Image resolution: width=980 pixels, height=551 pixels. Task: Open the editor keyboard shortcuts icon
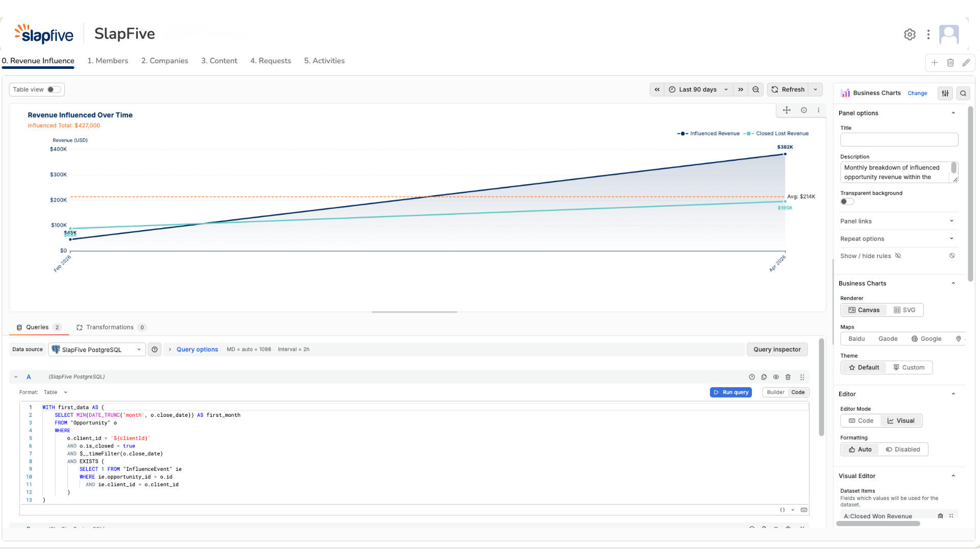[x=804, y=510]
